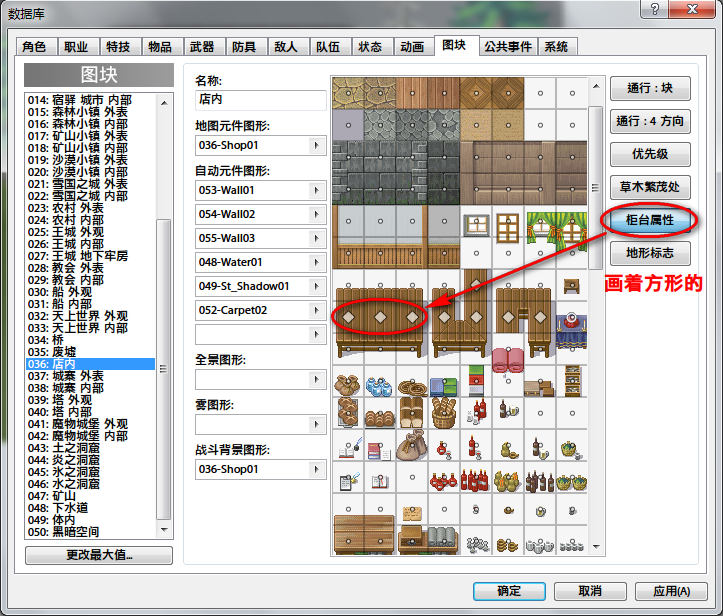Click the 更改最大值 button
The width and height of the screenshot is (723, 616).
pos(99,555)
